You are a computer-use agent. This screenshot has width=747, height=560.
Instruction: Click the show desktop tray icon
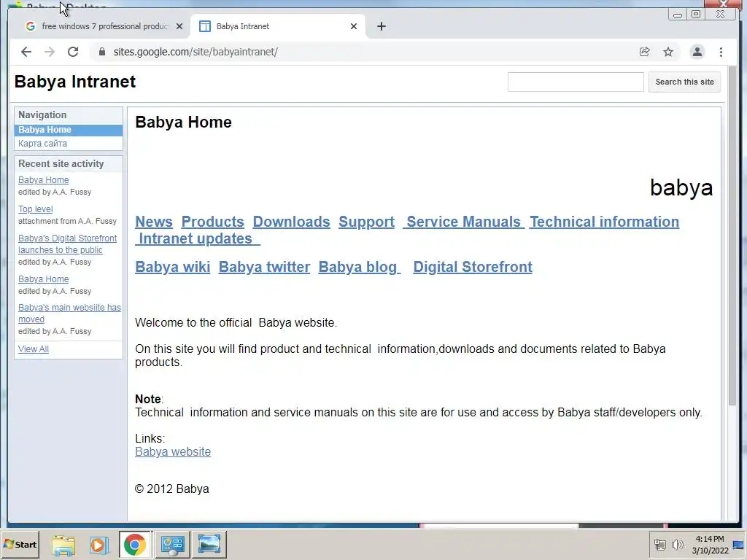[x=740, y=544]
